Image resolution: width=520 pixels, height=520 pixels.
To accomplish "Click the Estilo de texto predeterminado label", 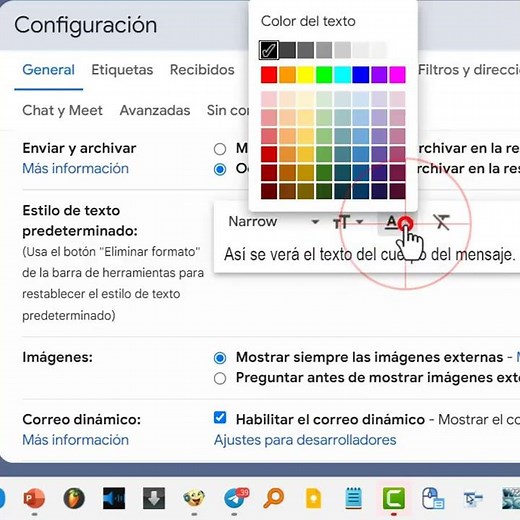I will point(80,221).
